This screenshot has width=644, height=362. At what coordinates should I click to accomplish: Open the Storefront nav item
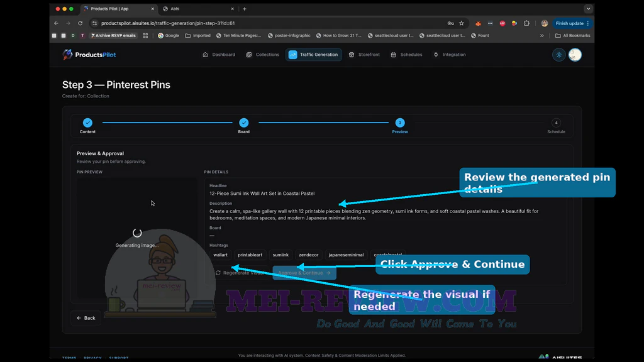[364, 55]
